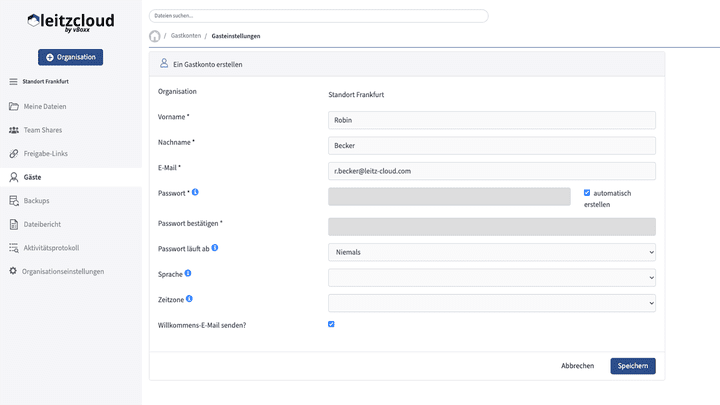Click the Zeitzone info icon
This screenshot has height=405, width=720.
189,298
